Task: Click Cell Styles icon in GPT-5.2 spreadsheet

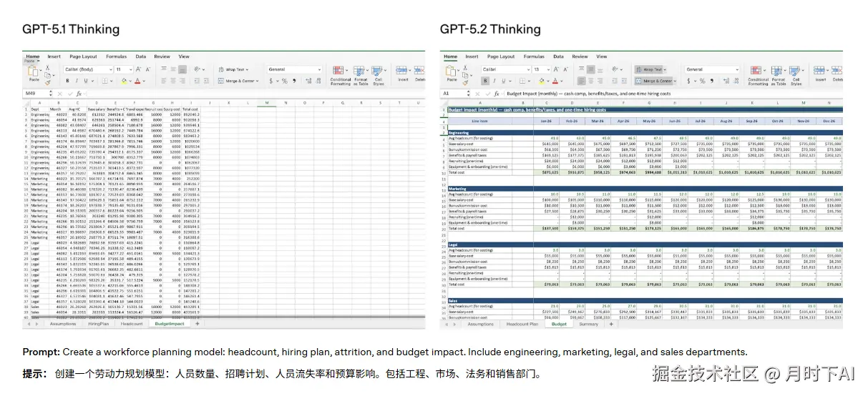Action: (x=794, y=70)
